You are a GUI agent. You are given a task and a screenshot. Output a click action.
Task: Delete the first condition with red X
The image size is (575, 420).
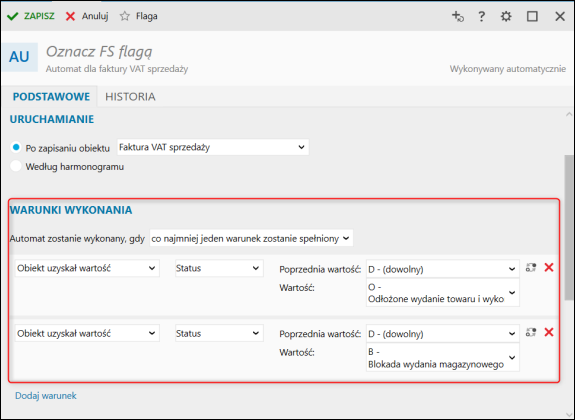coord(549,267)
